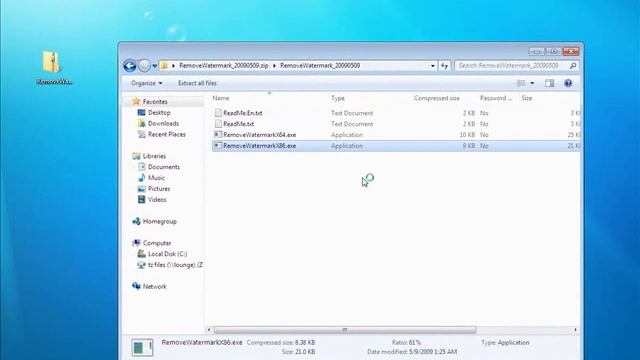Screen dimensions: 640x360
Task: Click the Homegroup icon
Action: [x=136, y=221]
